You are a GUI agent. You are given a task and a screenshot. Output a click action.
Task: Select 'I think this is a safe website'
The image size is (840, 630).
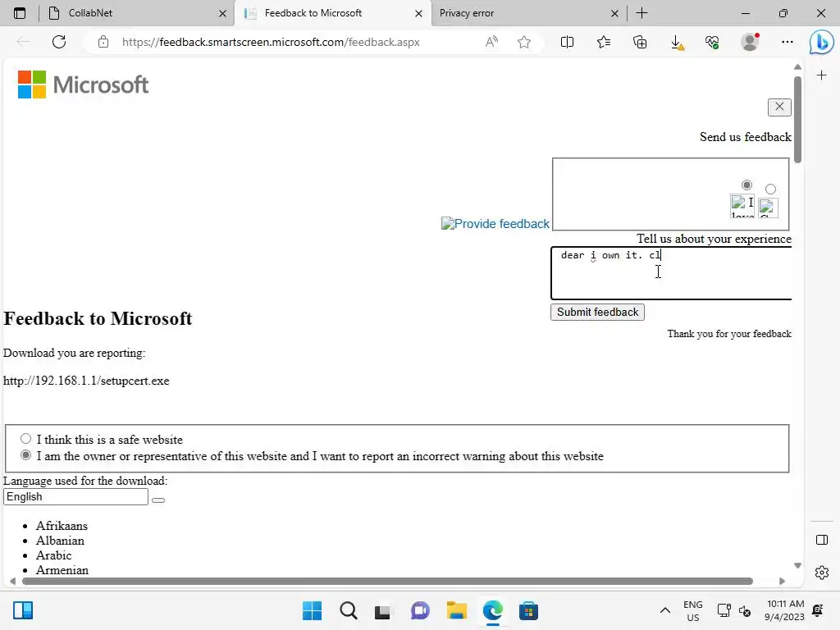(x=25, y=439)
